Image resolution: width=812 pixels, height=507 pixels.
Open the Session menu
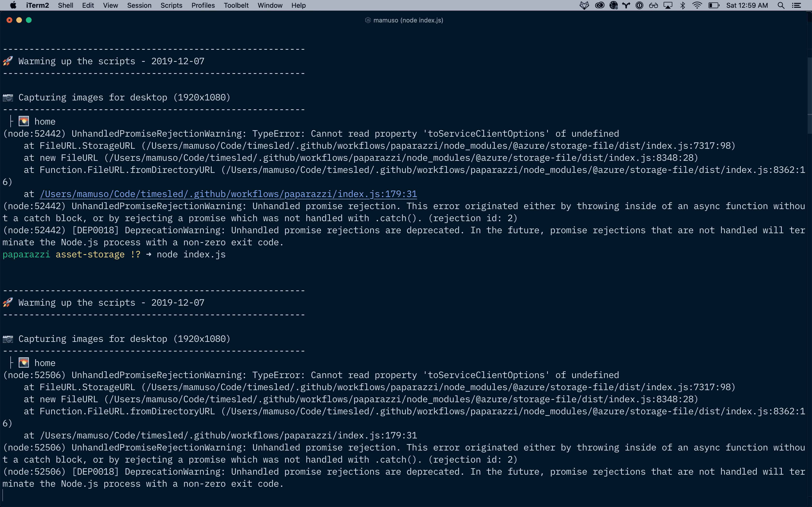139,5
